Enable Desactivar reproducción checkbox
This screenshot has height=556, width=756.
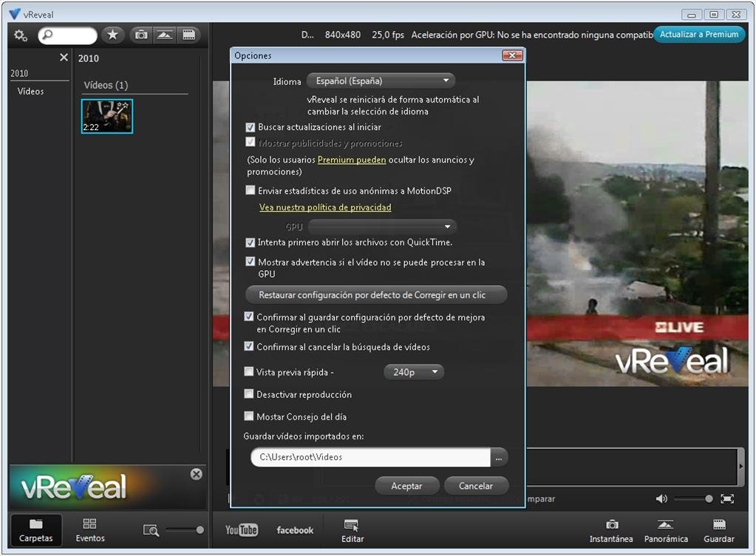click(x=249, y=394)
